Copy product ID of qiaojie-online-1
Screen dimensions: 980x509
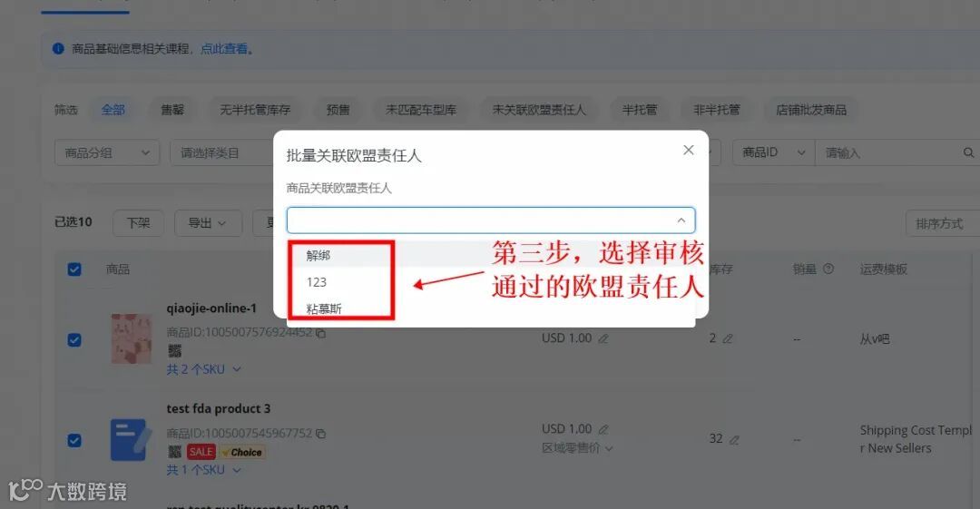(320, 333)
